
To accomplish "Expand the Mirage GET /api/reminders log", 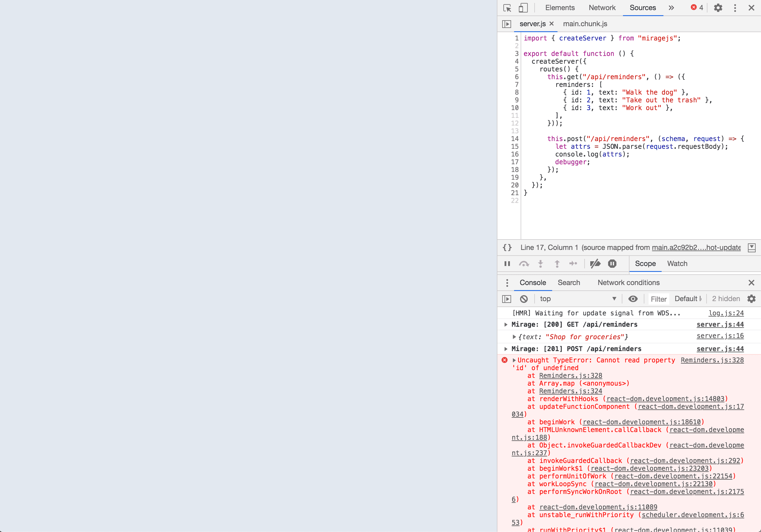I will (x=506, y=325).
